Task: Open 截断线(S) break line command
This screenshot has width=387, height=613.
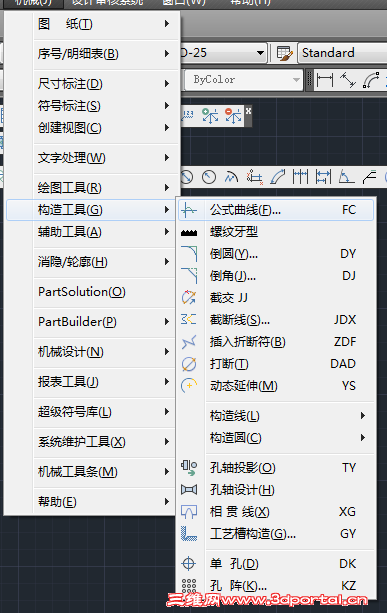Action: click(x=276, y=320)
